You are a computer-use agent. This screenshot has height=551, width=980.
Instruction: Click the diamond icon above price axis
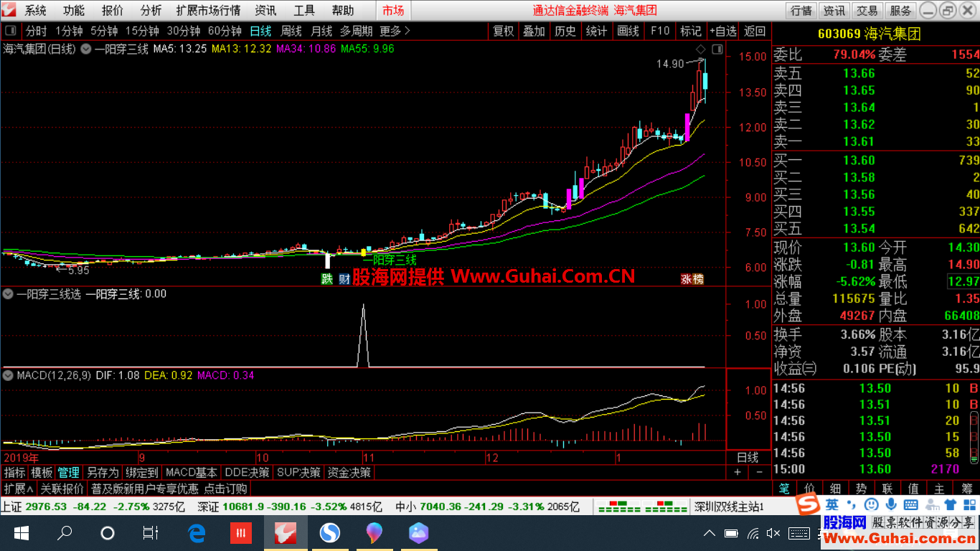pos(701,49)
